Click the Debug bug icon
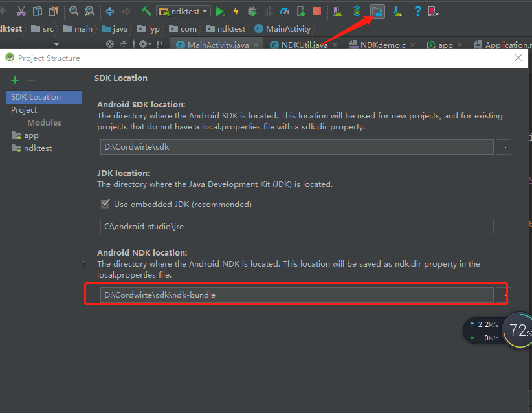This screenshot has width=532, height=413. click(252, 12)
